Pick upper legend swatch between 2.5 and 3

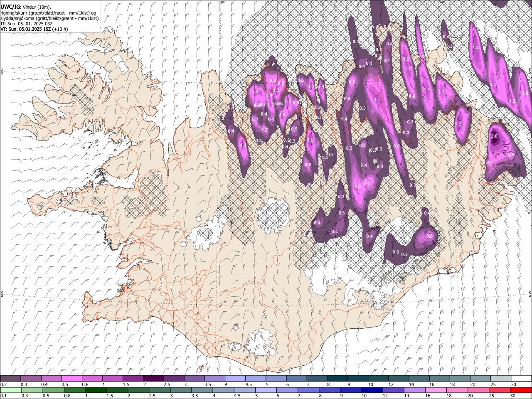[174, 379]
